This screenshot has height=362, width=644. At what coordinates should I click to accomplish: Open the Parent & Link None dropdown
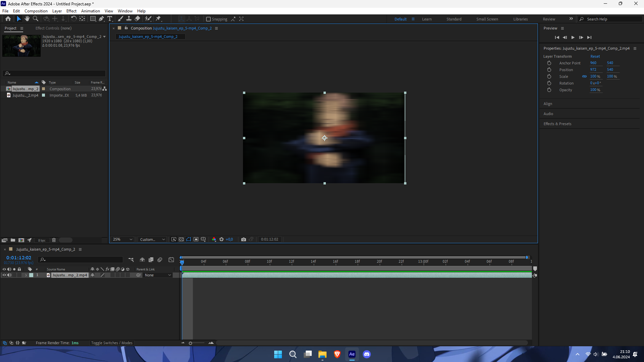pyautogui.click(x=158, y=275)
